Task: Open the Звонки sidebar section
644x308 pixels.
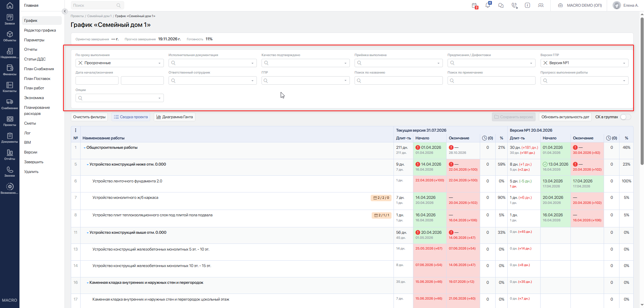Action: pos(10,172)
